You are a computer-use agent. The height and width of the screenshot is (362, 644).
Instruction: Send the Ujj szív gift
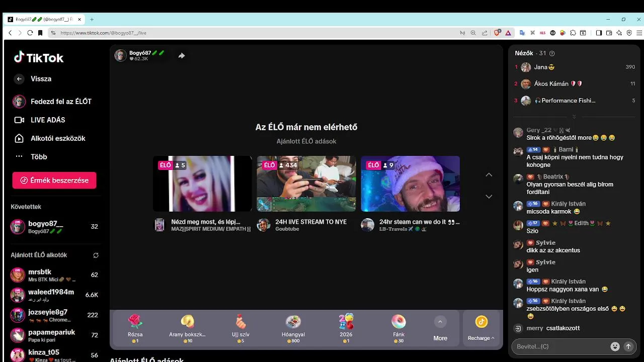pyautogui.click(x=240, y=328)
